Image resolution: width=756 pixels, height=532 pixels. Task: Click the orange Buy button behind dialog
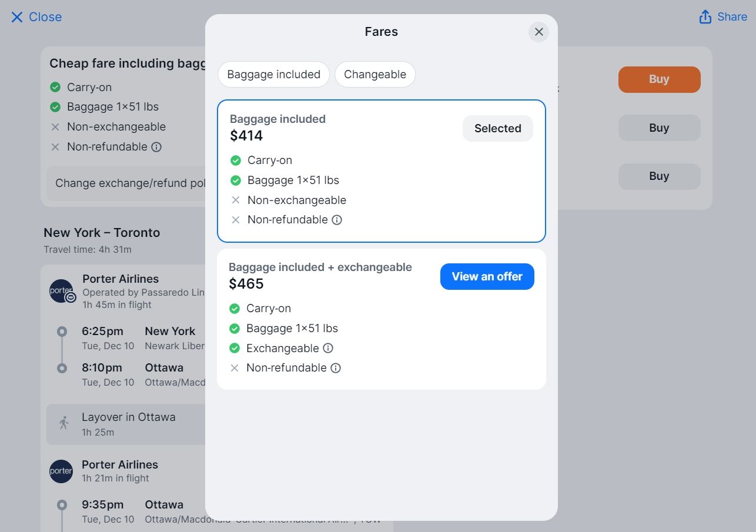coord(659,79)
